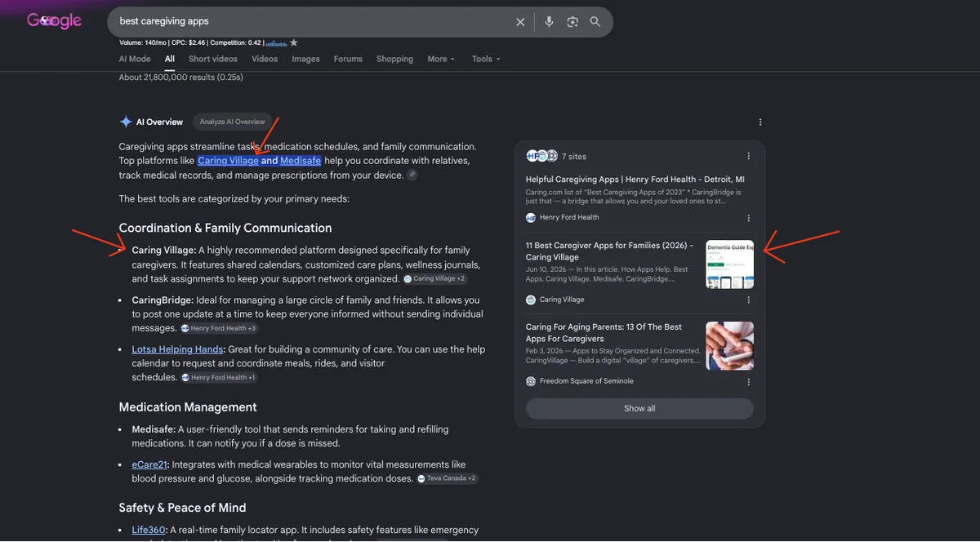Follow the Lotsa Helping Hands link
This screenshot has height=542, width=980.
pyautogui.click(x=178, y=349)
